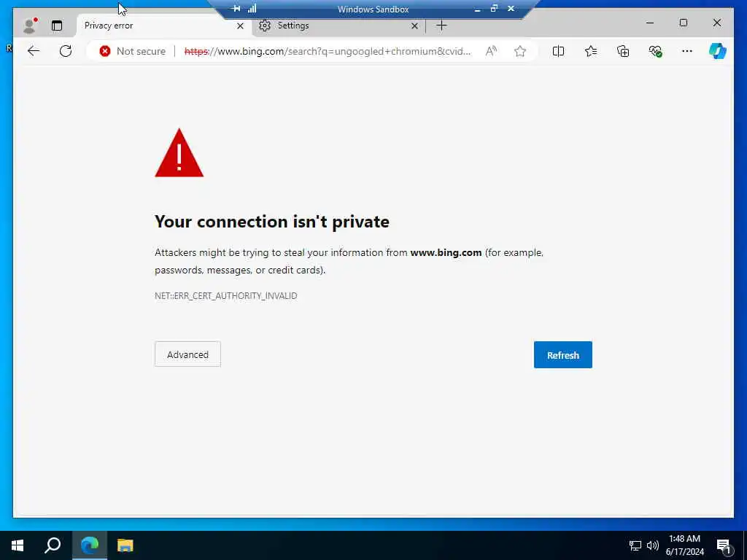Minimize the Windows Sandbox title bar

(x=477, y=9)
